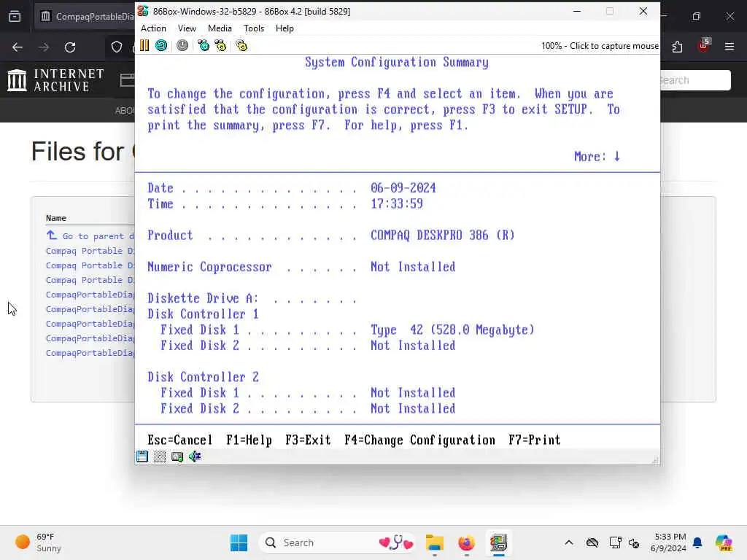Click 'Click to capture mouse' status text

(x=614, y=46)
